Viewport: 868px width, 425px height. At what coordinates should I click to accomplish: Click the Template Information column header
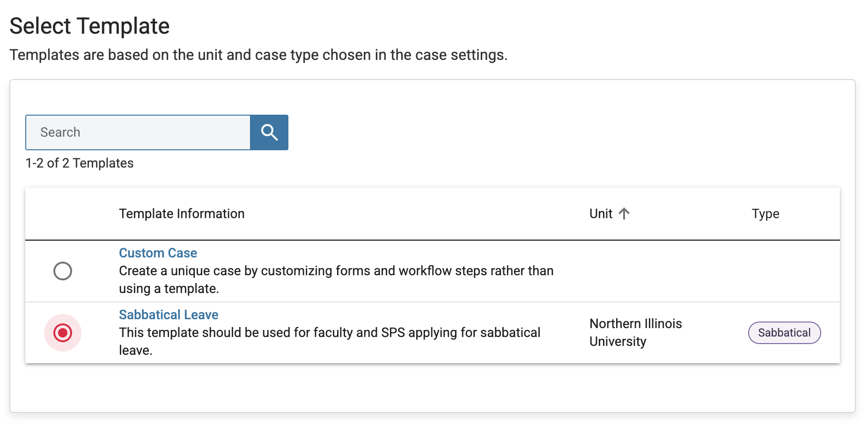(x=182, y=214)
